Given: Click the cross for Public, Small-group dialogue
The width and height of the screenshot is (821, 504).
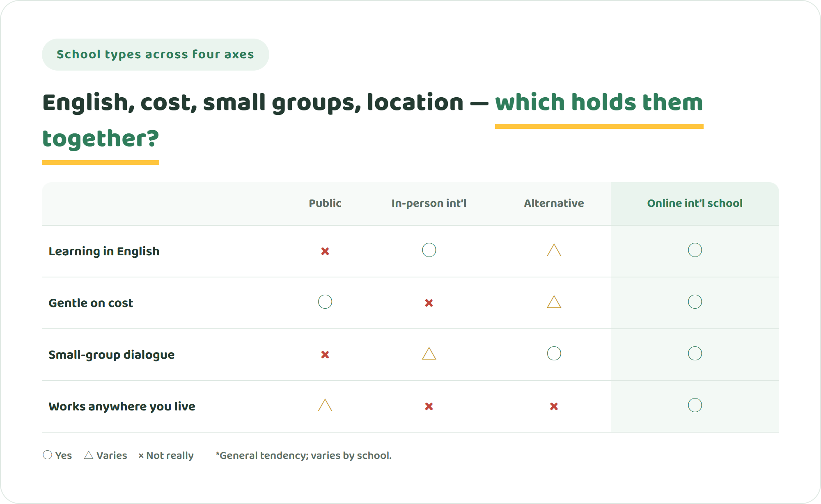Looking at the screenshot, I should pos(325,355).
